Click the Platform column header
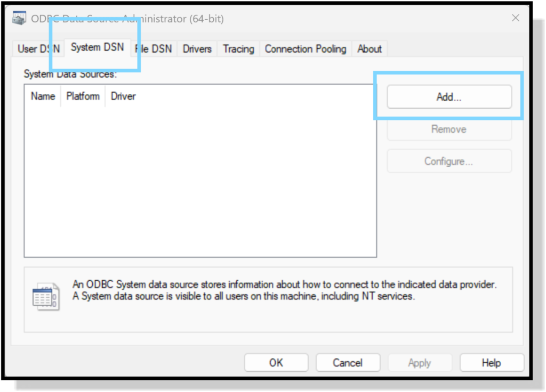 tap(83, 96)
